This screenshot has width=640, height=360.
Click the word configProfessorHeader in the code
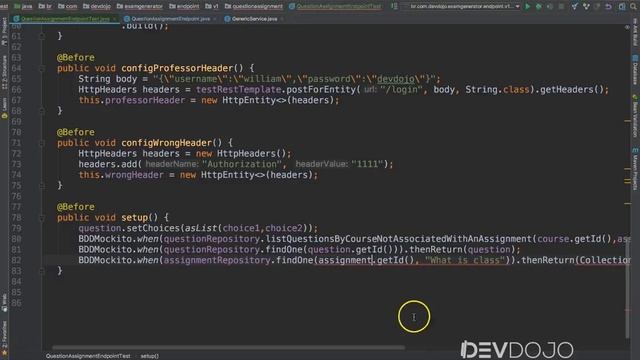[177, 68]
